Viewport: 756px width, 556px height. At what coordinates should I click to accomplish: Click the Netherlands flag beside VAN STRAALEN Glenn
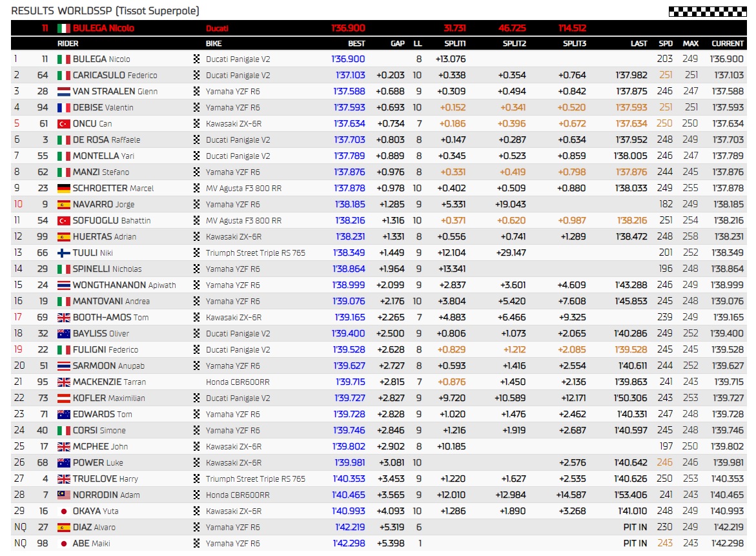64,92
